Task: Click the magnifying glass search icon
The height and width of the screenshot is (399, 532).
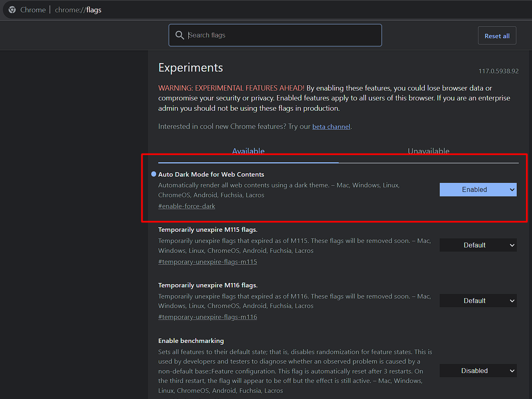Action: pyautogui.click(x=180, y=35)
